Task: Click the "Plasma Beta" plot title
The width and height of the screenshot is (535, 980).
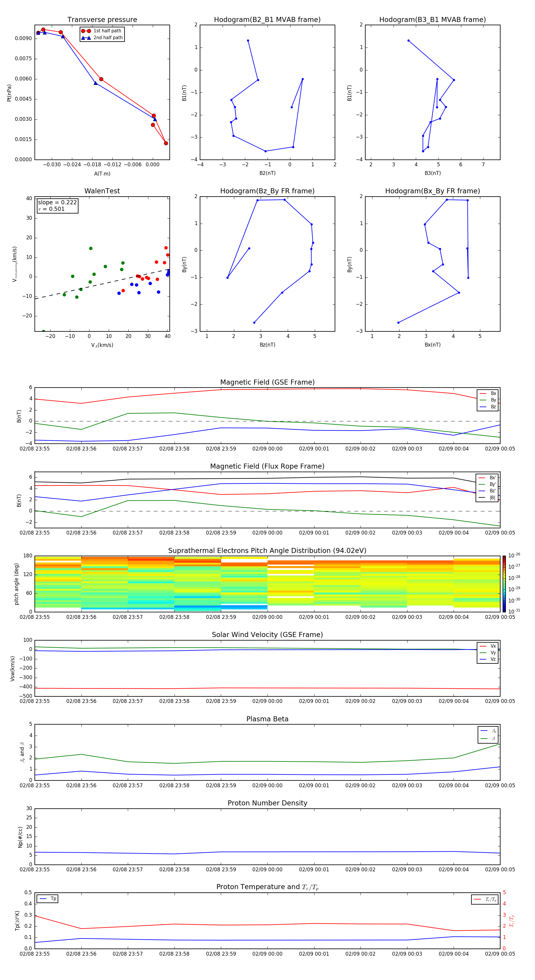Action: point(267,719)
